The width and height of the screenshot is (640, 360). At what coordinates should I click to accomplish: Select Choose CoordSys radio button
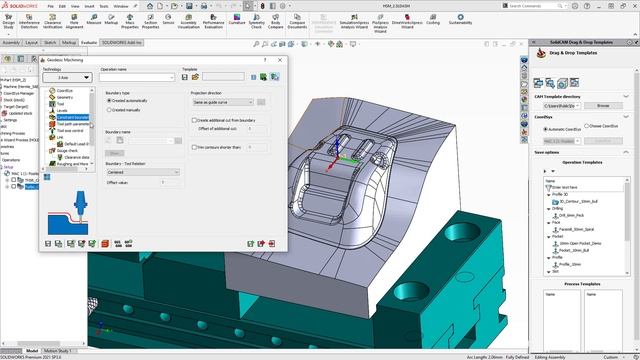coord(587,126)
